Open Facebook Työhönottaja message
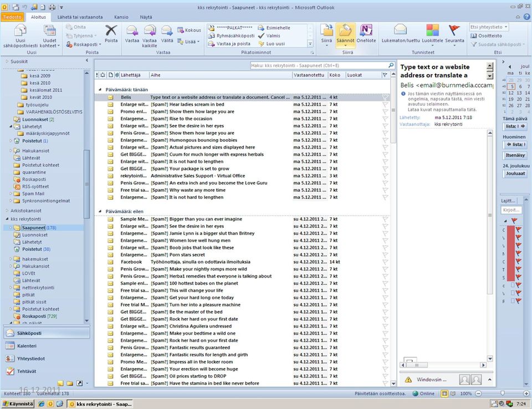The image size is (532, 409). pos(242,262)
